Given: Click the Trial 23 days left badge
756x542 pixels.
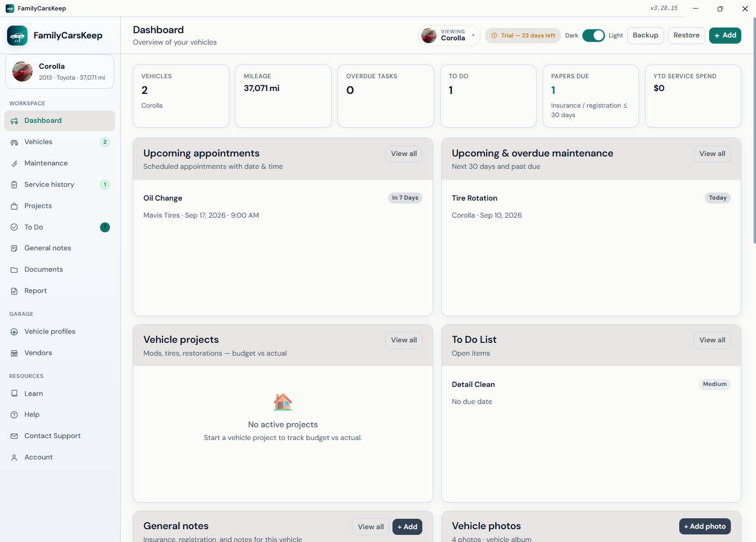Looking at the screenshot, I should [x=523, y=36].
